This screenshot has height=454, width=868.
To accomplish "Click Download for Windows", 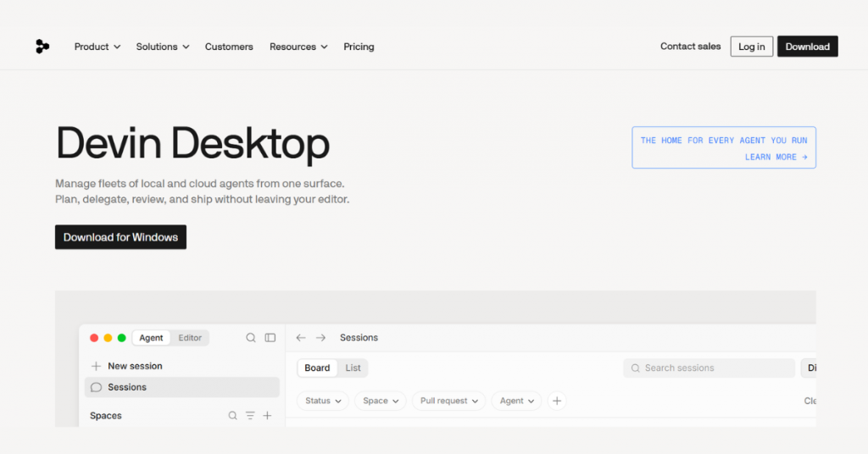I will (120, 237).
